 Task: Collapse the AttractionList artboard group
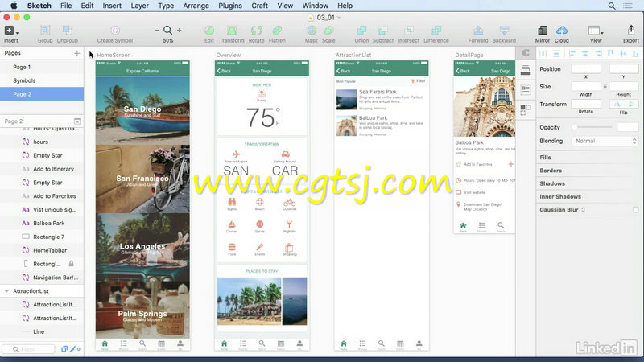tap(6, 291)
